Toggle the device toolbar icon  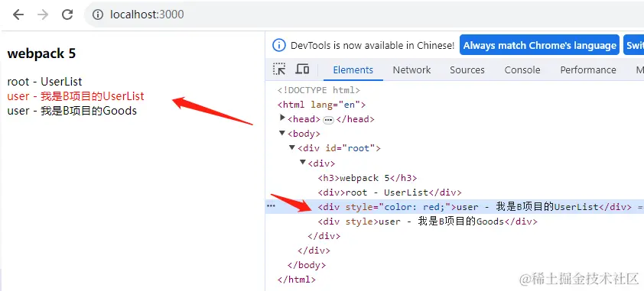point(302,69)
